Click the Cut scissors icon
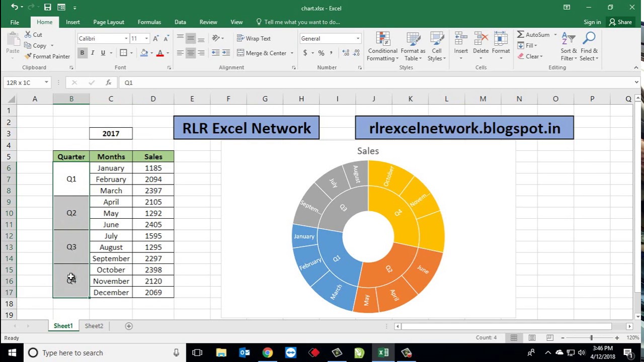Viewport: 644px width, 362px height. [28, 35]
